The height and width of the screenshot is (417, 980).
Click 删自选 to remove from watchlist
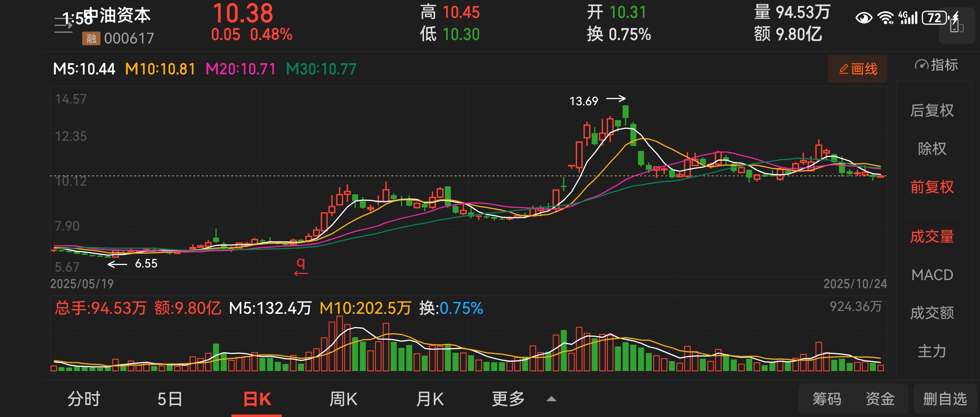[x=945, y=399]
